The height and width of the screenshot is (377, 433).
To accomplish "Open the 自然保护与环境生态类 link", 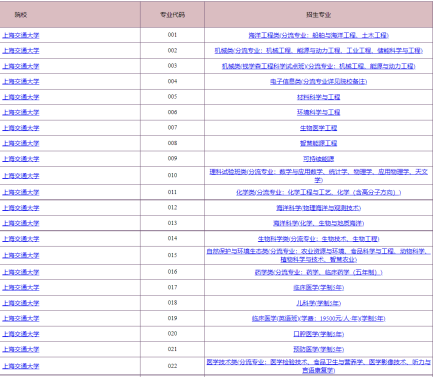I will [x=318, y=255].
